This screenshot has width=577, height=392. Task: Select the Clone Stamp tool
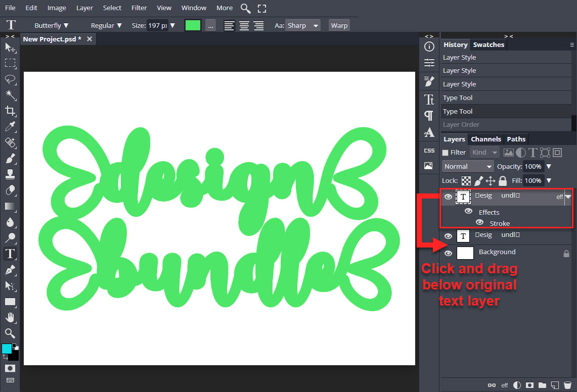tap(10, 174)
